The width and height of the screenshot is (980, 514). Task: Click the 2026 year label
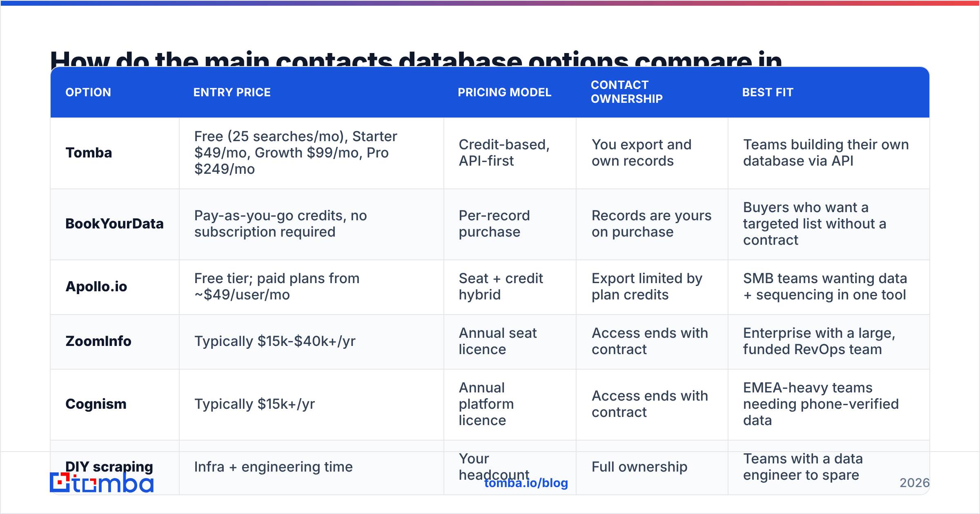(x=915, y=483)
